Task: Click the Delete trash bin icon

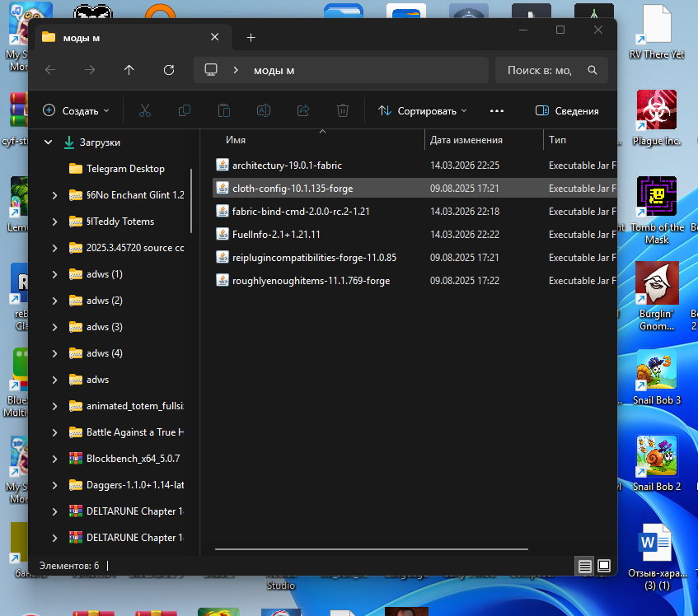Action: point(343,110)
